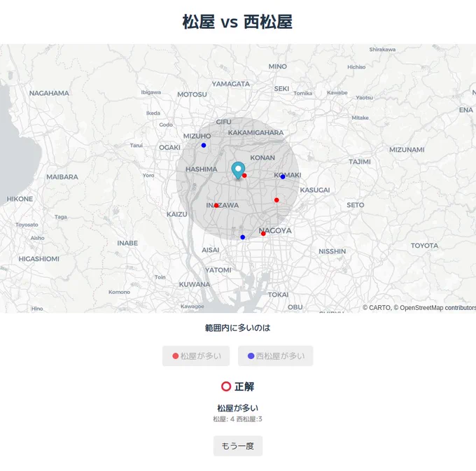The height and width of the screenshot is (471, 476).
Task: Click the 松屋 vs 西松屋 heading
Action: 238,22
